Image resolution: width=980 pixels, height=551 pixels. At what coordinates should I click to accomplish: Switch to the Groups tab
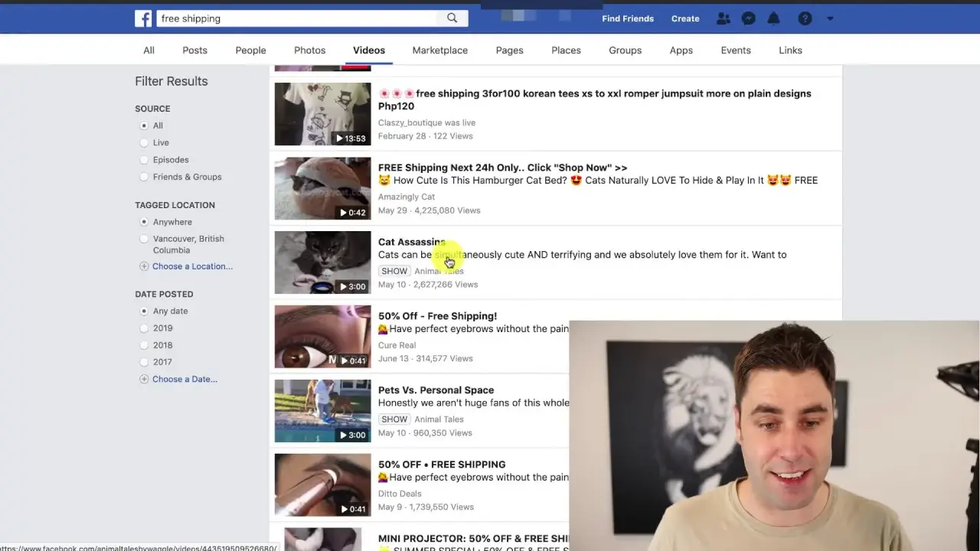tap(625, 51)
